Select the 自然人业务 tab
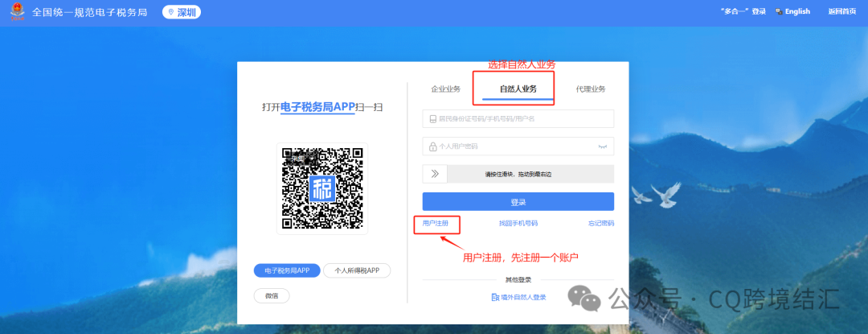Screen dimensions: 868x334 pyautogui.click(x=518, y=89)
